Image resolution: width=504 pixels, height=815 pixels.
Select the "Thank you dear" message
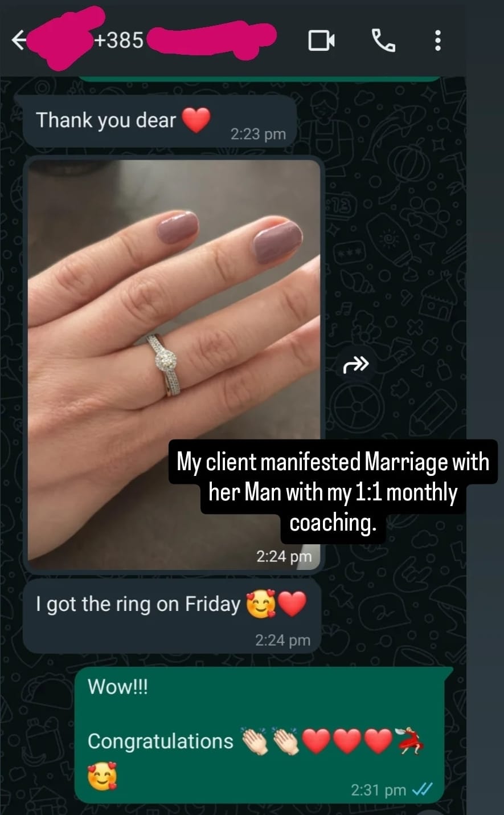159,122
